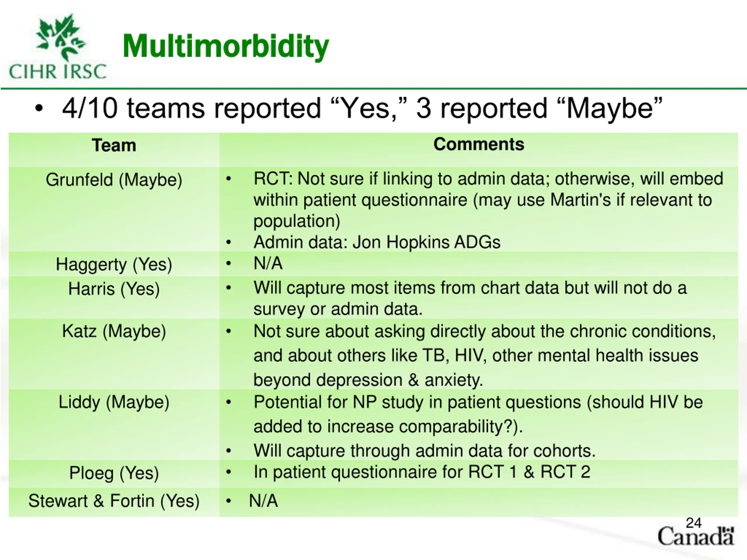747x560 pixels.
Task: Click 'Will capture through admin data' comment
Action: coord(424,451)
